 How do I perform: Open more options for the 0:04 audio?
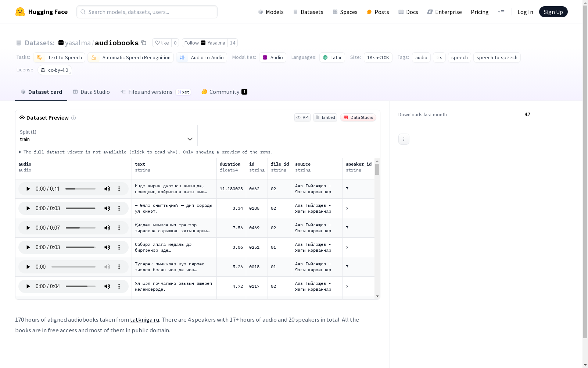pyautogui.click(x=119, y=286)
